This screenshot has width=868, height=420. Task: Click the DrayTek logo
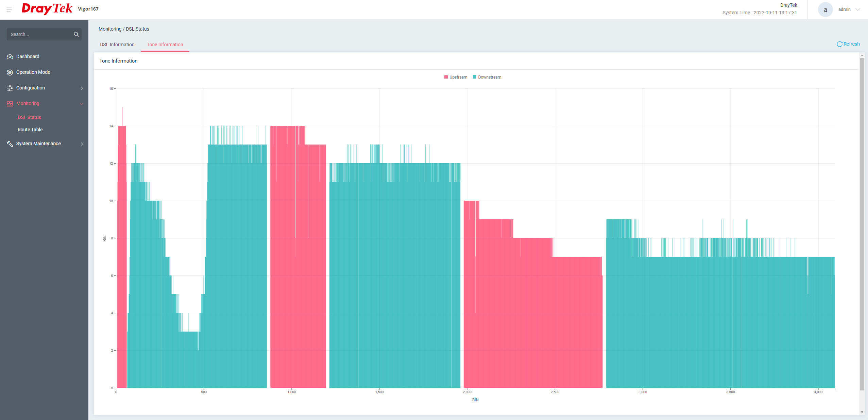(x=47, y=9)
